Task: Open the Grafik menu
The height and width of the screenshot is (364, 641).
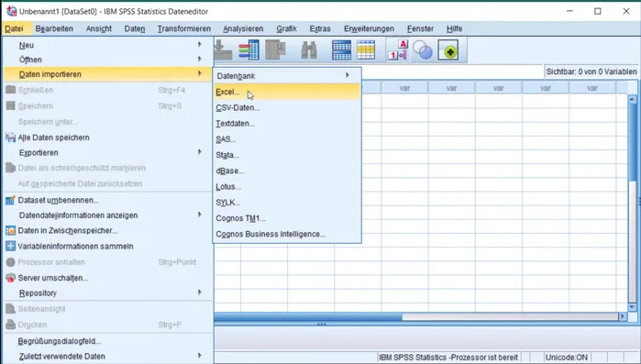Action: [286, 28]
